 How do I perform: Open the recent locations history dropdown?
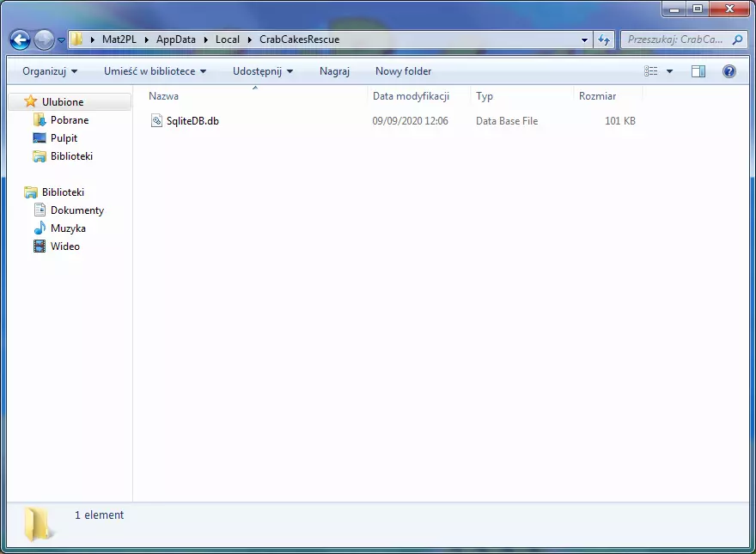61,40
